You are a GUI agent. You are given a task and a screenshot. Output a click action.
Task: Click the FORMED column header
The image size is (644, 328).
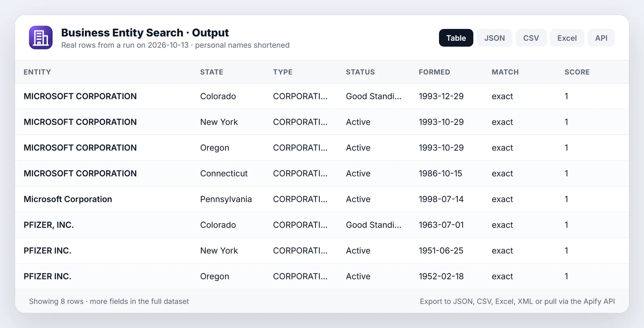tap(434, 72)
